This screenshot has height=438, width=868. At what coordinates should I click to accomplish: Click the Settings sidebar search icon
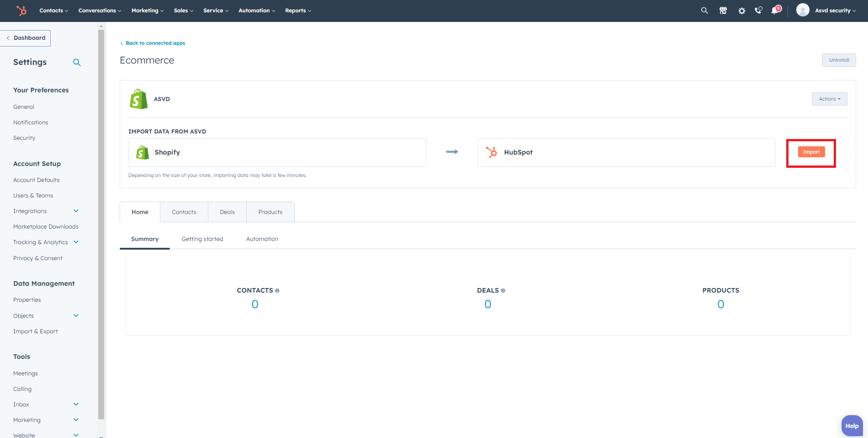77,63
